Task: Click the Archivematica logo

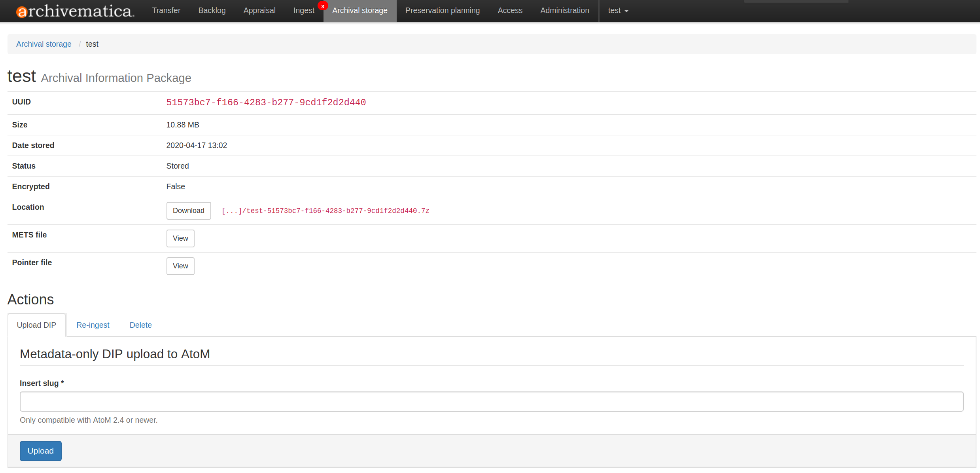Action: click(x=75, y=11)
